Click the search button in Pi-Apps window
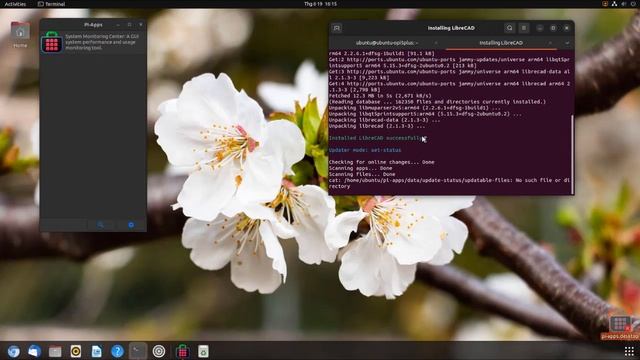This screenshot has height=360, width=640. [100, 225]
